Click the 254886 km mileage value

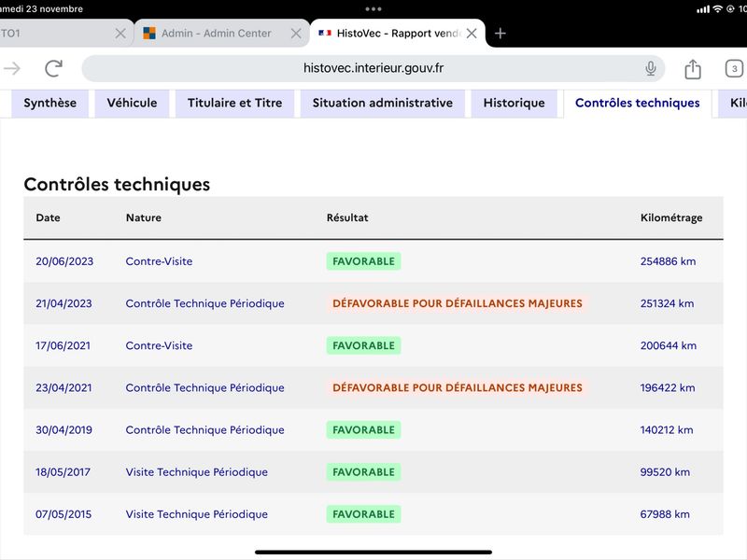668,261
